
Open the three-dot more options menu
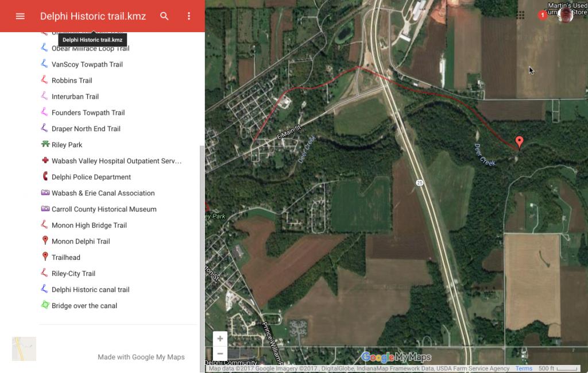point(188,16)
